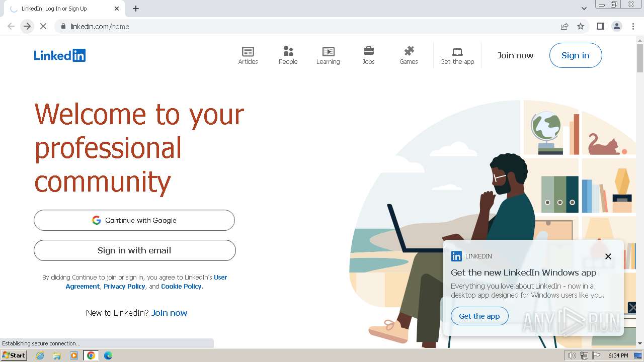The width and height of the screenshot is (644, 362).
Task: Open the media player taskbar icon
Action: point(74,355)
